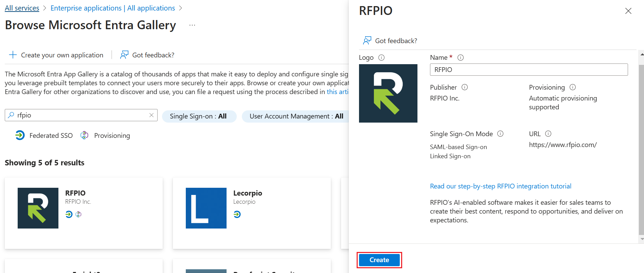The height and width of the screenshot is (273, 644).
Task: Click the Lecorpio card title
Action: [x=248, y=193]
